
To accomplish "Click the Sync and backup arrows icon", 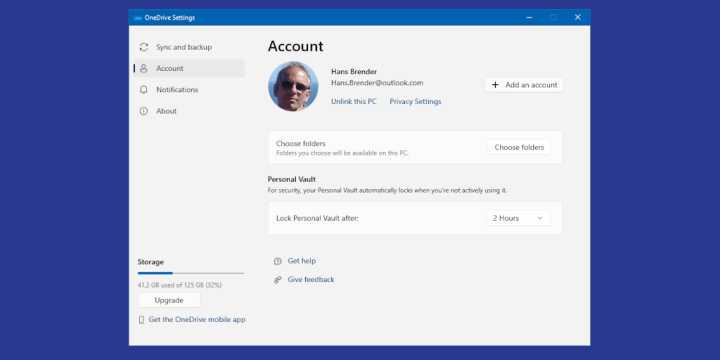I will pyautogui.click(x=144, y=47).
